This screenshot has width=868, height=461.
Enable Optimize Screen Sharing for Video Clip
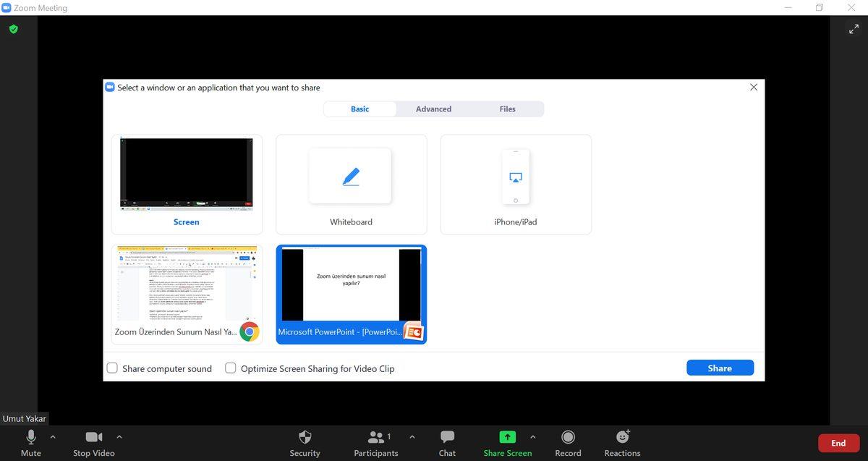(x=231, y=368)
